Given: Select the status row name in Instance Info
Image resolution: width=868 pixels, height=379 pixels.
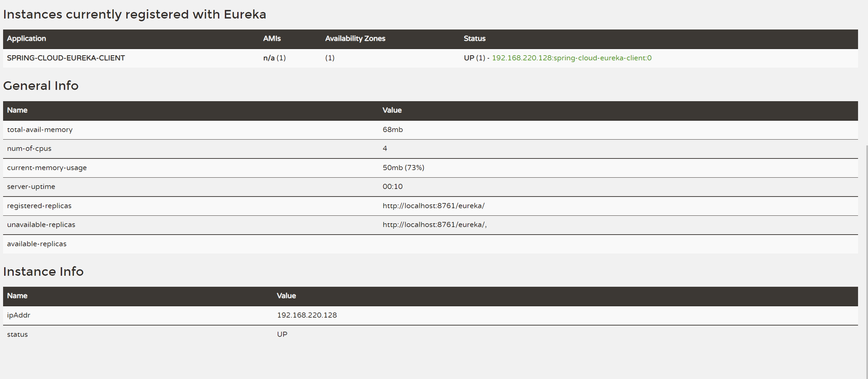Looking at the screenshot, I should tap(17, 334).
